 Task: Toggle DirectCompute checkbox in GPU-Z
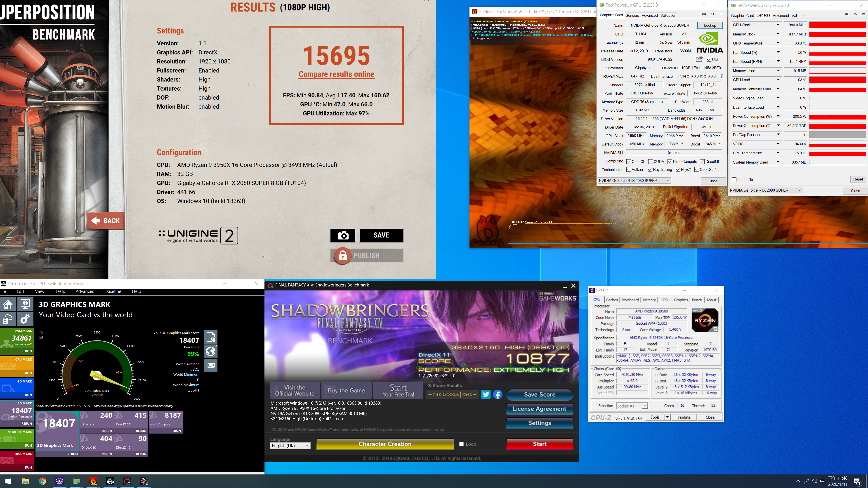[x=670, y=162]
